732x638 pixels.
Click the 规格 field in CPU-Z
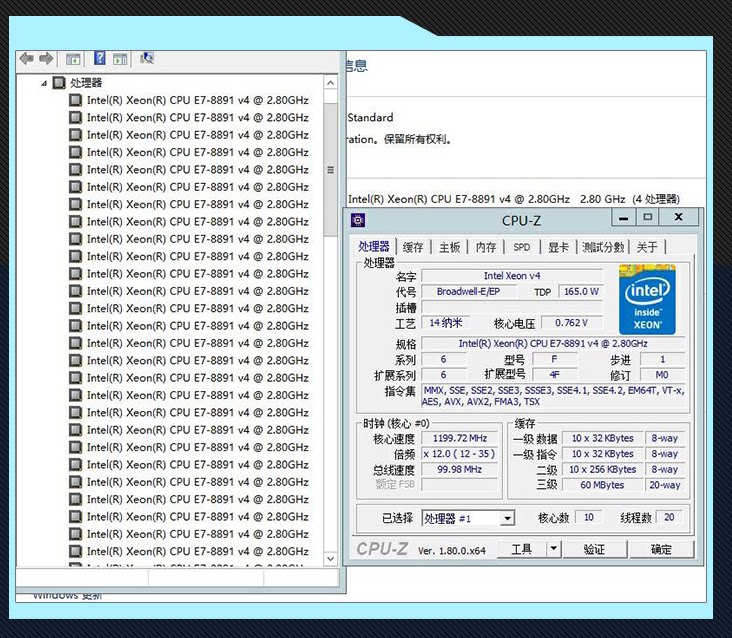(x=553, y=344)
